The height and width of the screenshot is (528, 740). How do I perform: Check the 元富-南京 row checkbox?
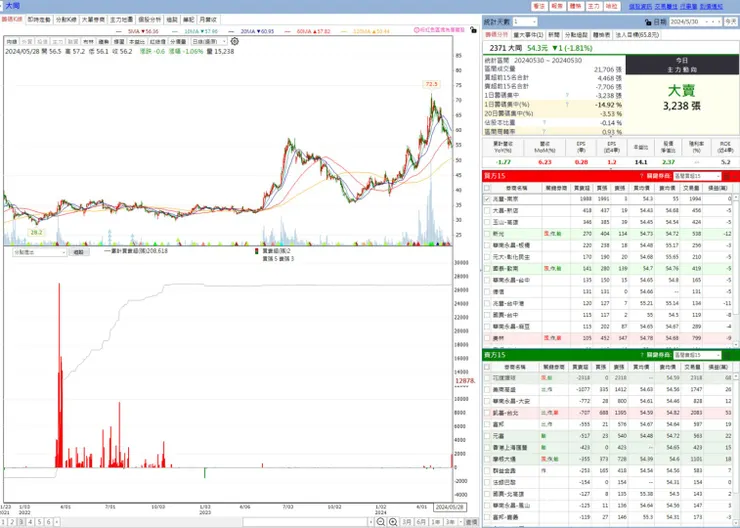(487, 199)
